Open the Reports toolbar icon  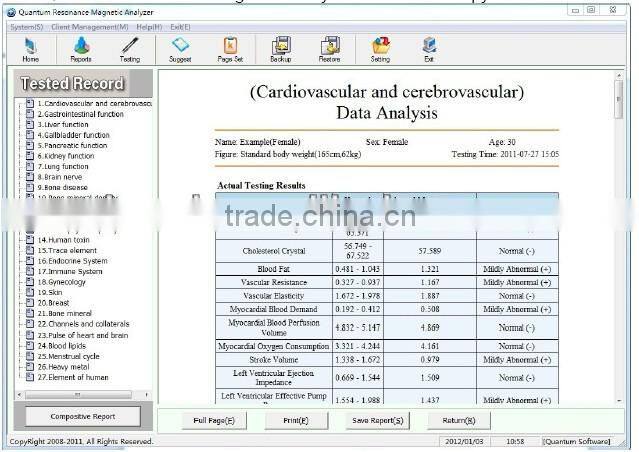[x=81, y=49]
